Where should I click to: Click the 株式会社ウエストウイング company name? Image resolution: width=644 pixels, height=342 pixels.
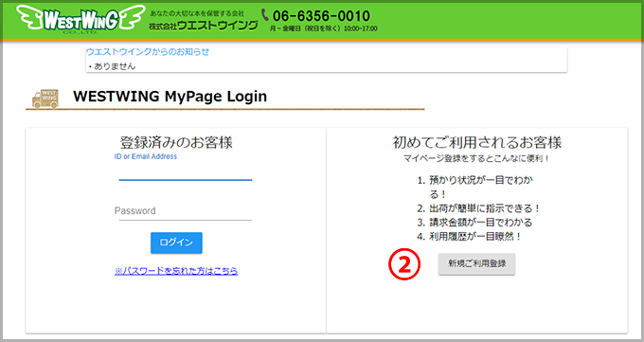(x=204, y=26)
